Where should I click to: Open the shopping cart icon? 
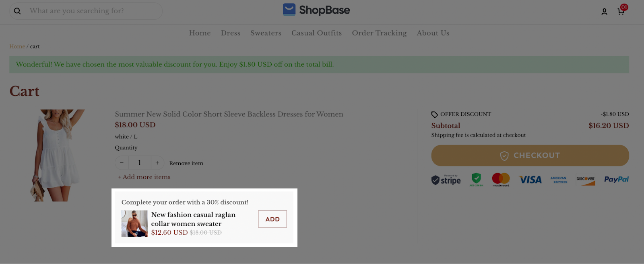[621, 11]
